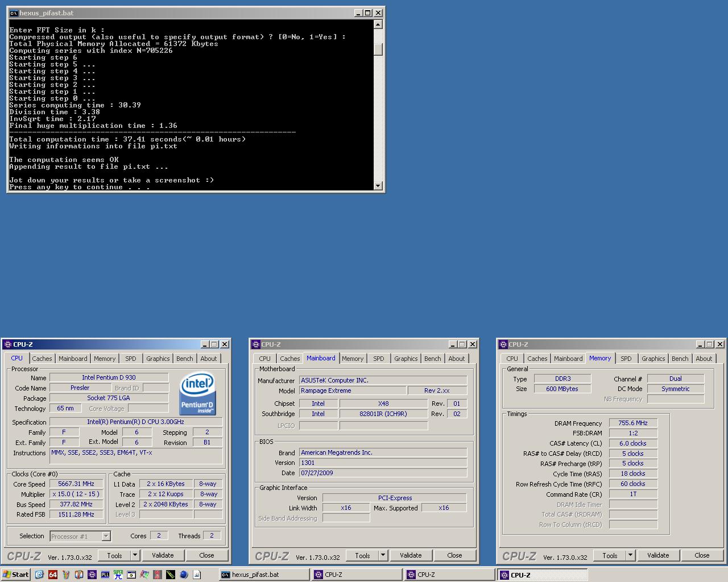Expand Tools dropdown arrow in the Mainboard window
This screenshot has width=728, height=582.
click(383, 555)
